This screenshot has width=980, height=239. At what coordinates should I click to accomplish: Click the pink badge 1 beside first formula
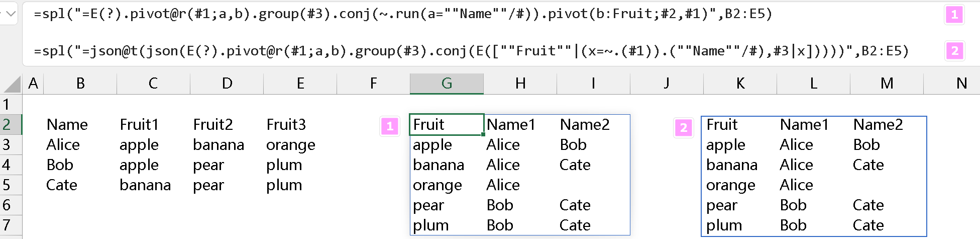tap(954, 15)
